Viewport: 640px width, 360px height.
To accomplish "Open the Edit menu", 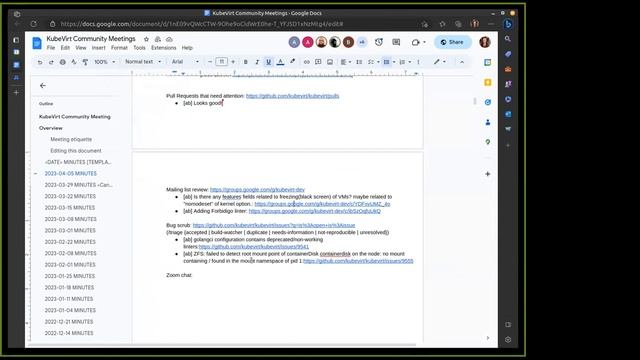I will point(65,48).
